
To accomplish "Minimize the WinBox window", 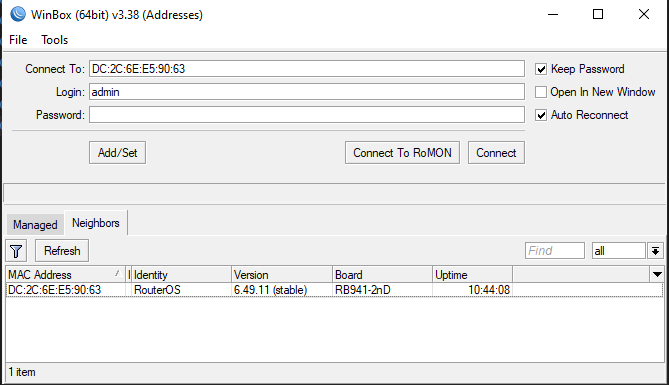I will 553,15.
